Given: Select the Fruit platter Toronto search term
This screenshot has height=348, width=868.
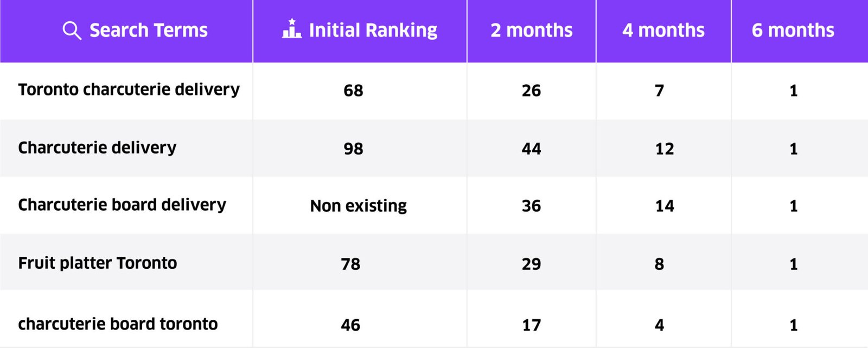Looking at the screenshot, I should (x=98, y=263).
